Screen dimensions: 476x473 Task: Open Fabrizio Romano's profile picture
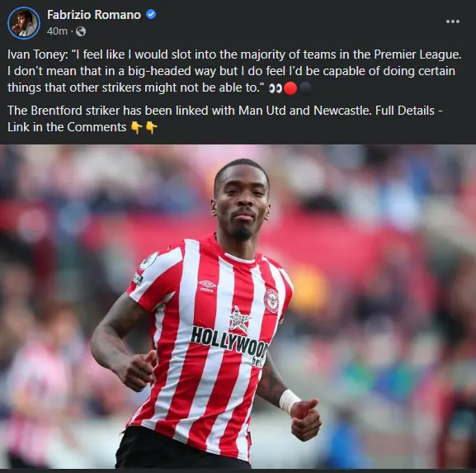pyautogui.click(x=24, y=23)
